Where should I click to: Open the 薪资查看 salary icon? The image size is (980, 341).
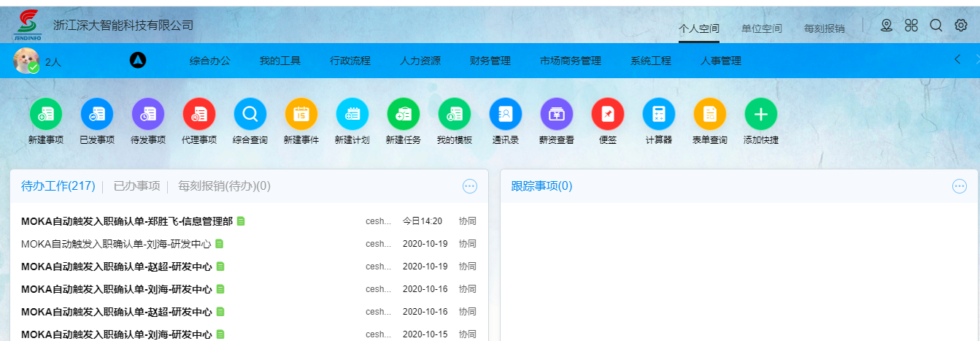coord(556,114)
